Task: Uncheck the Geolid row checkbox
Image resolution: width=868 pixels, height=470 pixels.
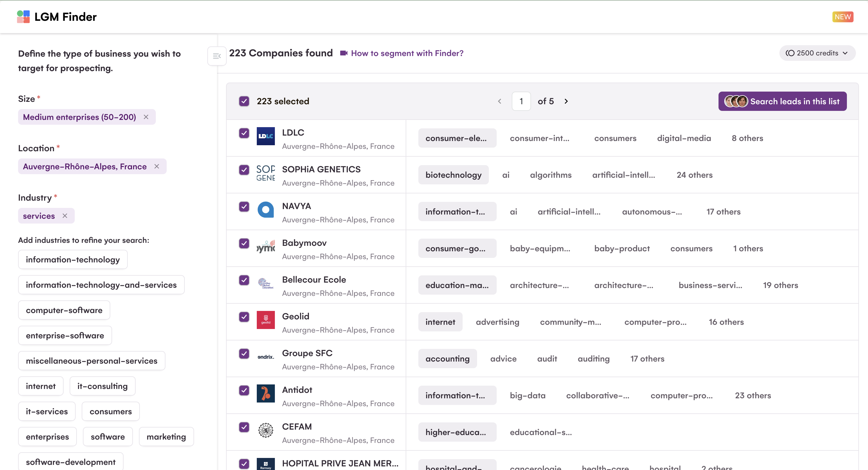Action: click(x=244, y=317)
